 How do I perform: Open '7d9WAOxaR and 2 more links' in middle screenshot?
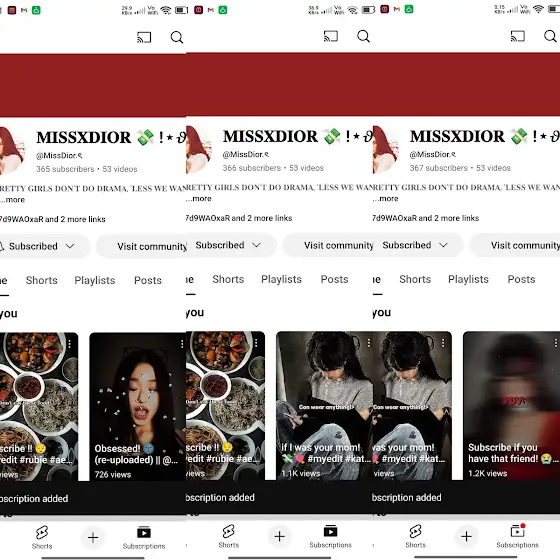pyautogui.click(x=239, y=218)
